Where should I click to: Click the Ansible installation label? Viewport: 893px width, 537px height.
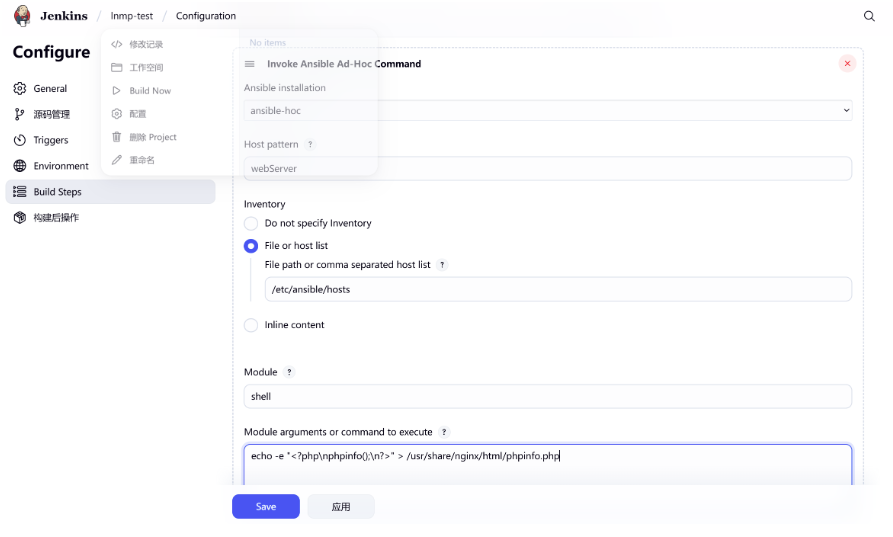(285, 88)
